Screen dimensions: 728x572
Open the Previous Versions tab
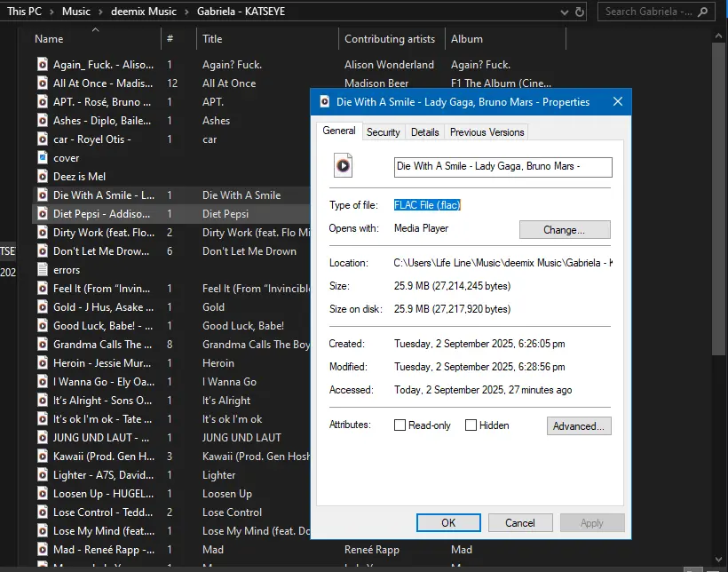487,132
